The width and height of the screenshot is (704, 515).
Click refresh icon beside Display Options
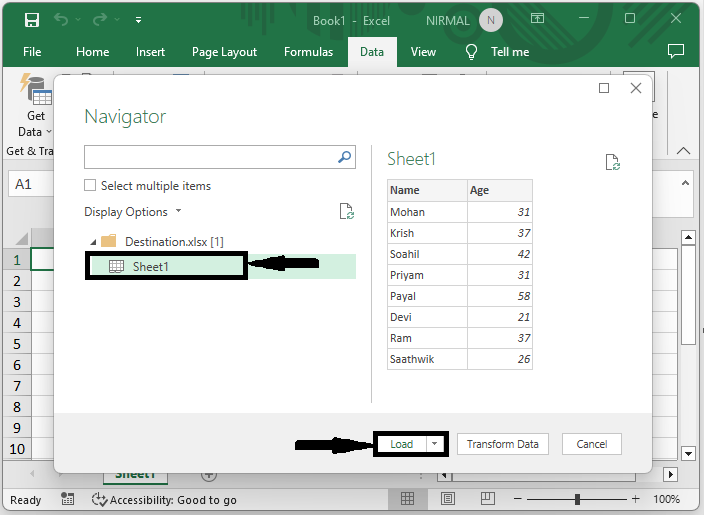pyautogui.click(x=347, y=211)
